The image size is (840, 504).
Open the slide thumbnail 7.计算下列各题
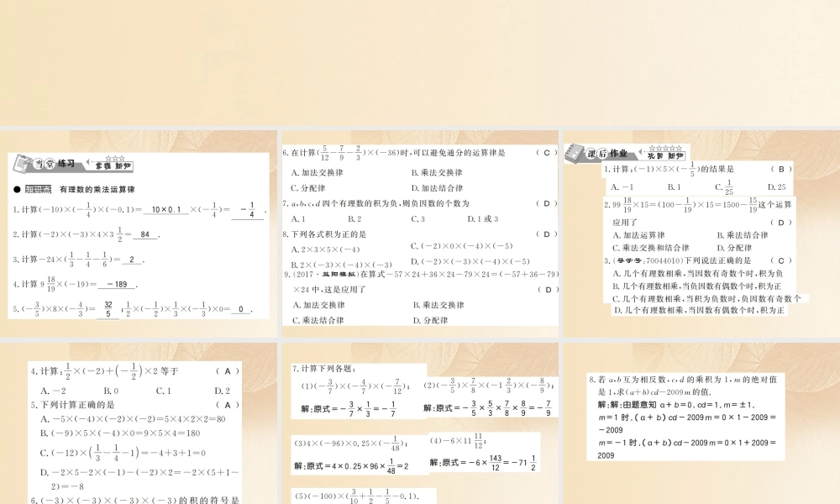420,423
